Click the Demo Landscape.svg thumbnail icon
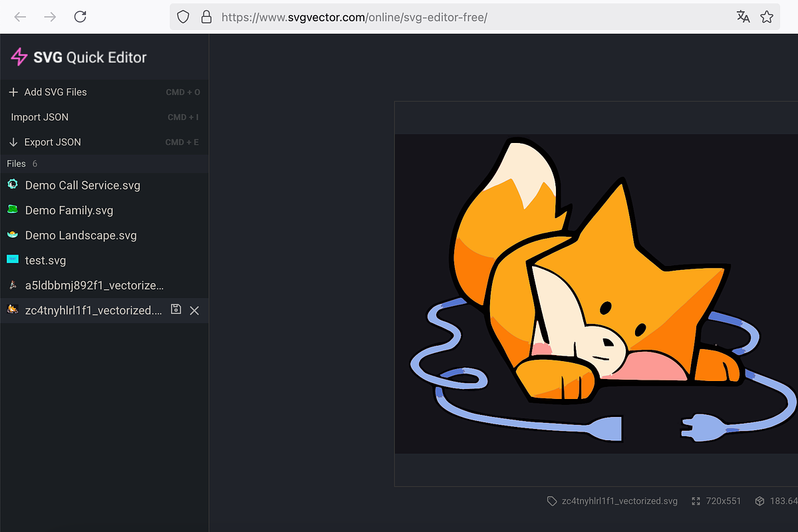This screenshot has width=798, height=532. coord(12,235)
